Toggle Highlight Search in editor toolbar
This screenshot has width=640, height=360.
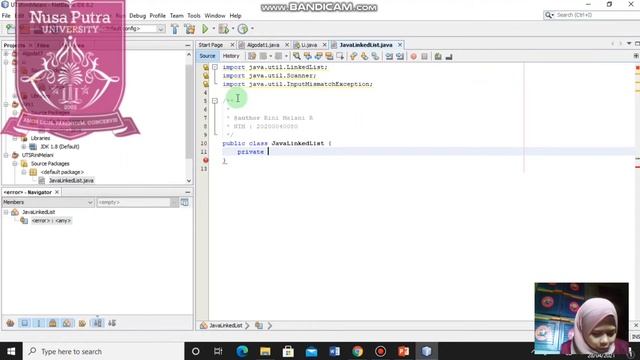(x=329, y=56)
